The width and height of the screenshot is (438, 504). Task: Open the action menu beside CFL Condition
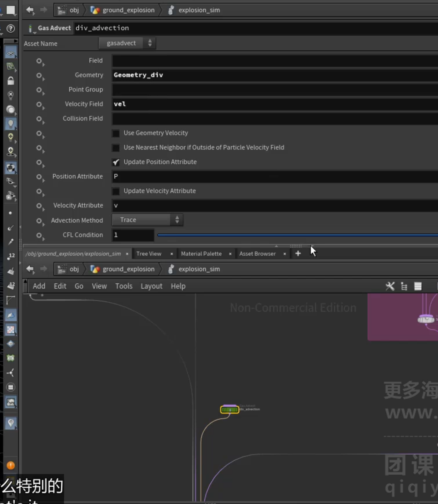pyautogui.click(x=40, y=236)
